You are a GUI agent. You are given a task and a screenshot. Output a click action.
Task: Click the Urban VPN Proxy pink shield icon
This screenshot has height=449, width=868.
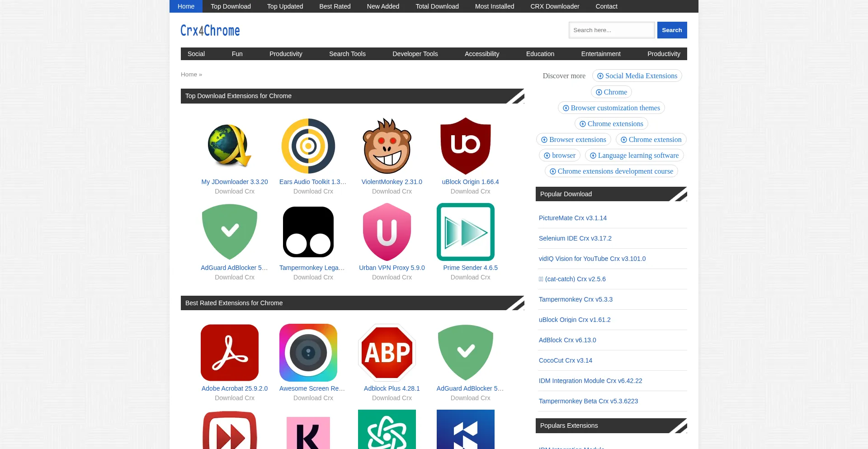pyautogui.click(x=387, y=232)
